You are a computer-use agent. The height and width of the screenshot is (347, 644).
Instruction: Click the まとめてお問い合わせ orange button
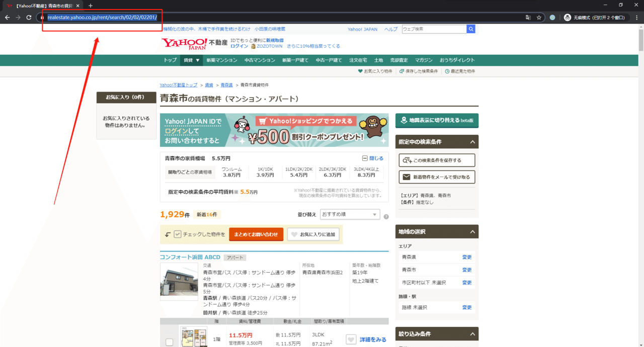click(256, 234)
